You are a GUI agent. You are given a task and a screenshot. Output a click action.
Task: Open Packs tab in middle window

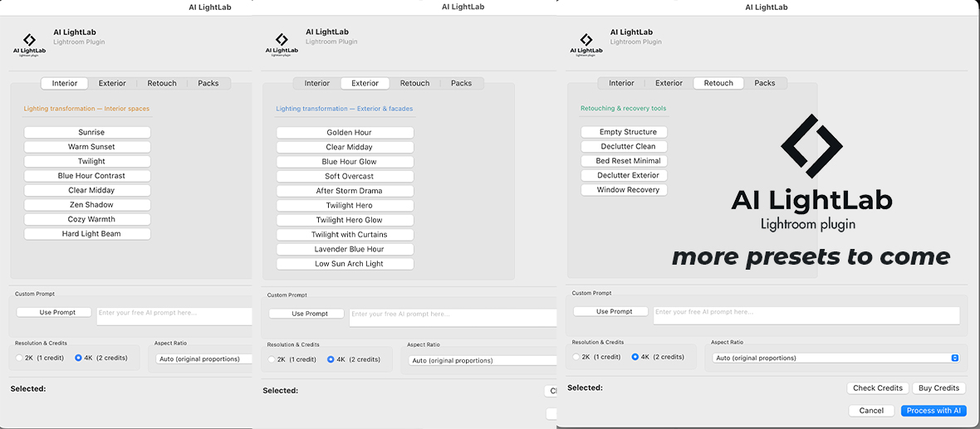point(461,83)
